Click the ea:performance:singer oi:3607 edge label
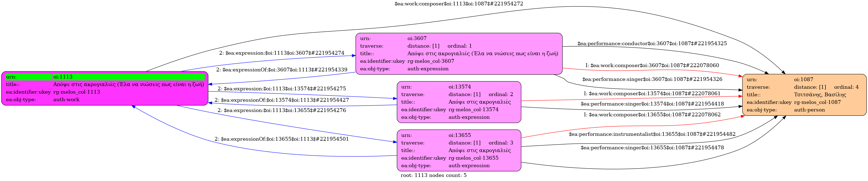 652,79
